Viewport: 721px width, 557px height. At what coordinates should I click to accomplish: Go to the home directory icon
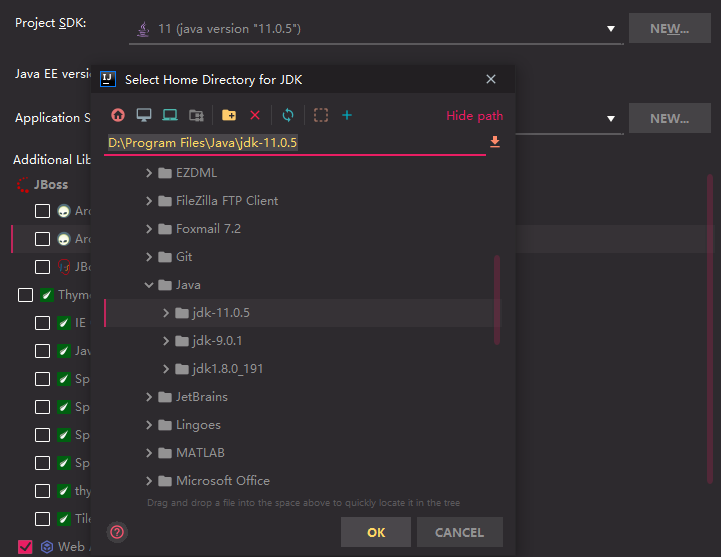pyautogui.click(x=118, y=115)
